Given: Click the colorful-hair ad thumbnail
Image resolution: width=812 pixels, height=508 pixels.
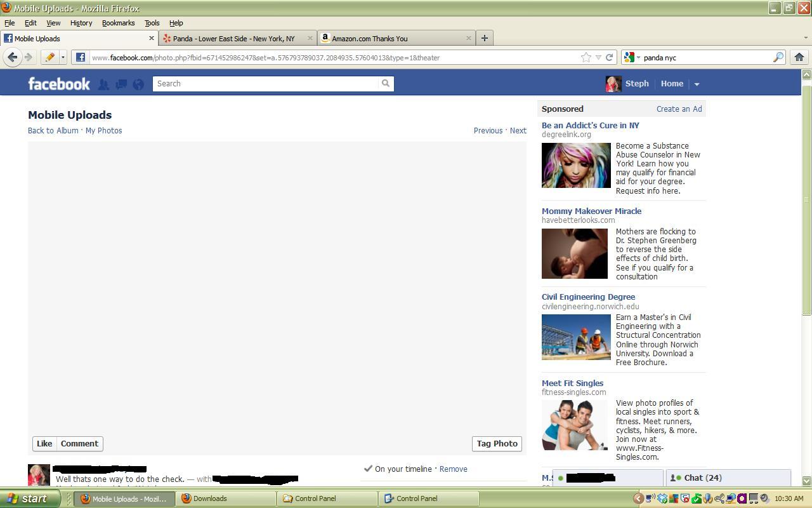Looking at the screenshot, I should point(576,165).
